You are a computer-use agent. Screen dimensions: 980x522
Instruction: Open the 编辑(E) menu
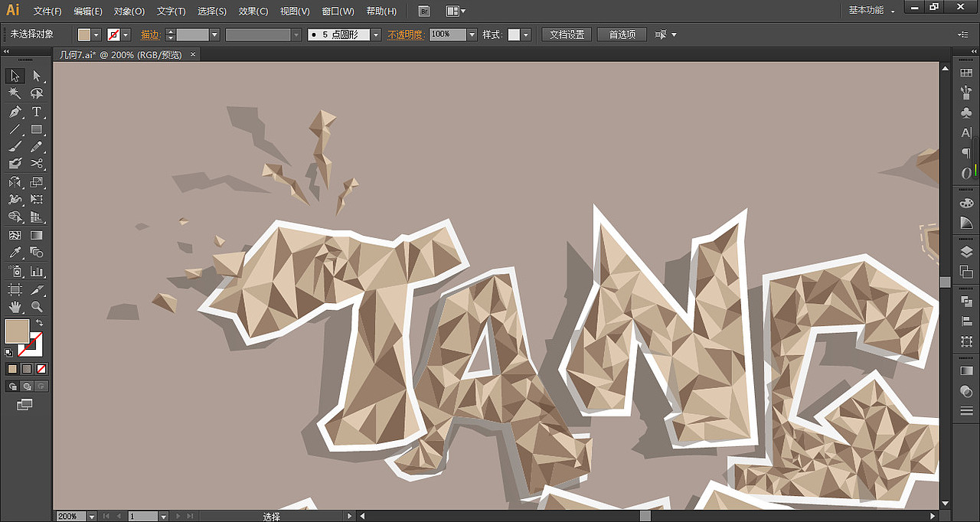pyautogui.click(x=88, y=11)
